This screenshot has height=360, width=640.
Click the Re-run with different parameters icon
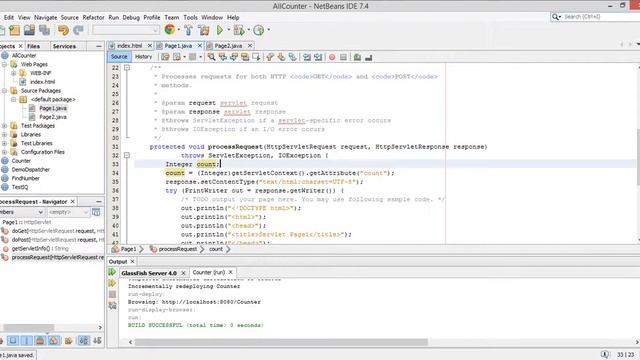tap(112, 283)
